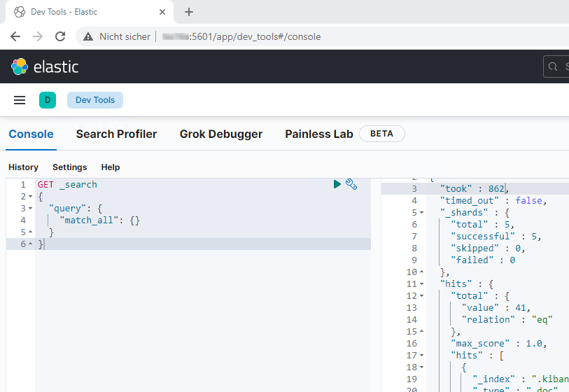Run the GET _search request
Screen dimensions: 569x392
[x=337, y=184]
